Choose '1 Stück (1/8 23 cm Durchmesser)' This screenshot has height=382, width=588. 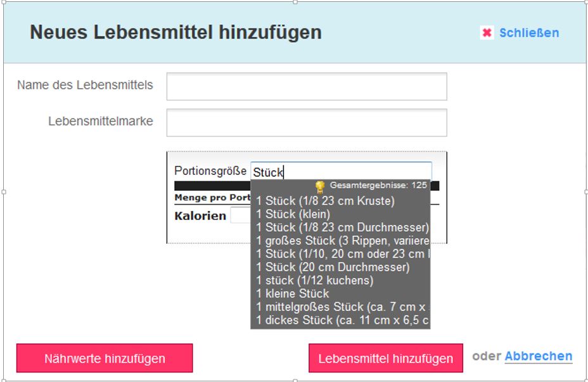[342, 227]
